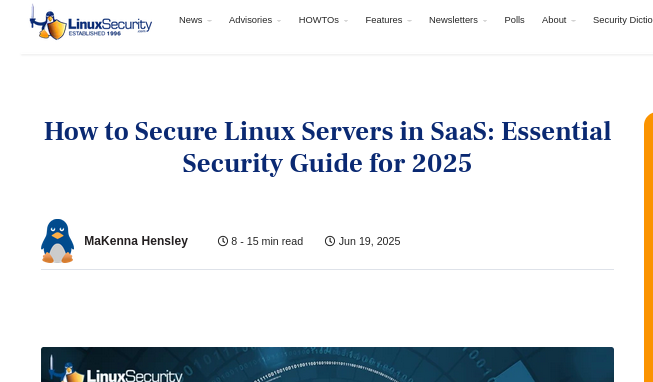653x382 pixels.
Task: Go to the Polls page
Action: (514, 20)
